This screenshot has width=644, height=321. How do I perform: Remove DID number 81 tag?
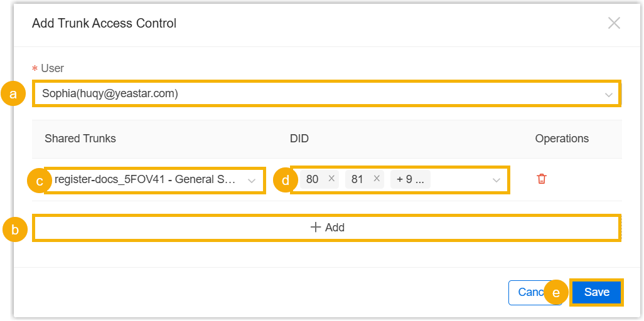point(377,179)
